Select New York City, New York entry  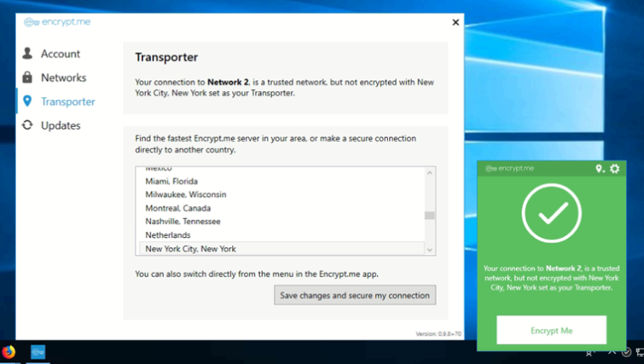tap(281, 249)
